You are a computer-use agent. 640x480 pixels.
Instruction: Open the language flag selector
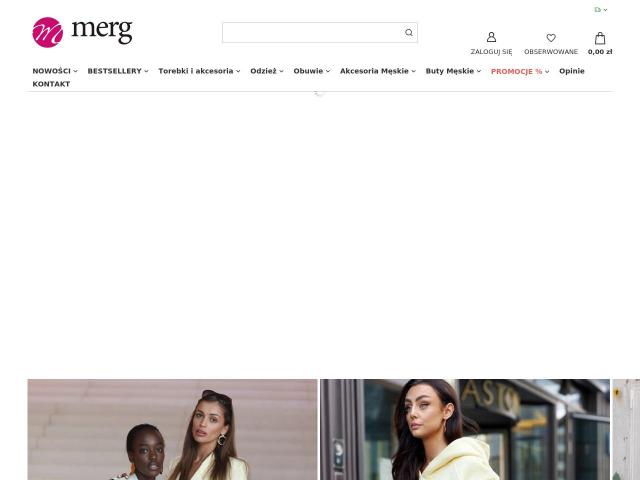tap(601, 9)
